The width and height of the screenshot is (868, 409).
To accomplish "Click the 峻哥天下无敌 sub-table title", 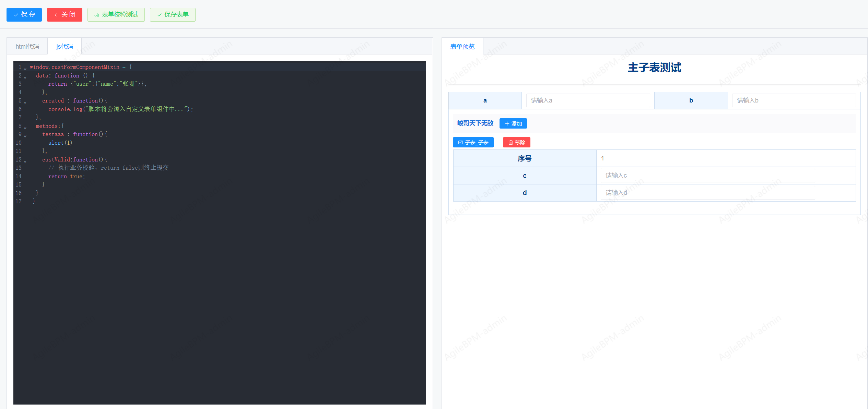I will coord(475,123).
